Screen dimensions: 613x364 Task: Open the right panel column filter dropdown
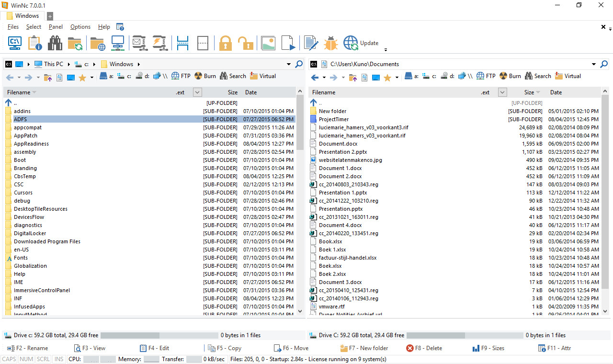502,92
